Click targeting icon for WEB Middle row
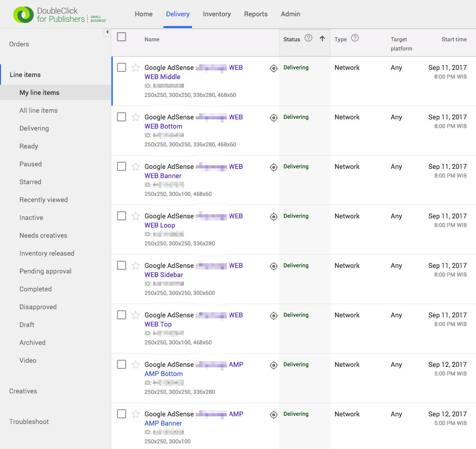Viewport: 476px width, 449px height. coord(274,68)
